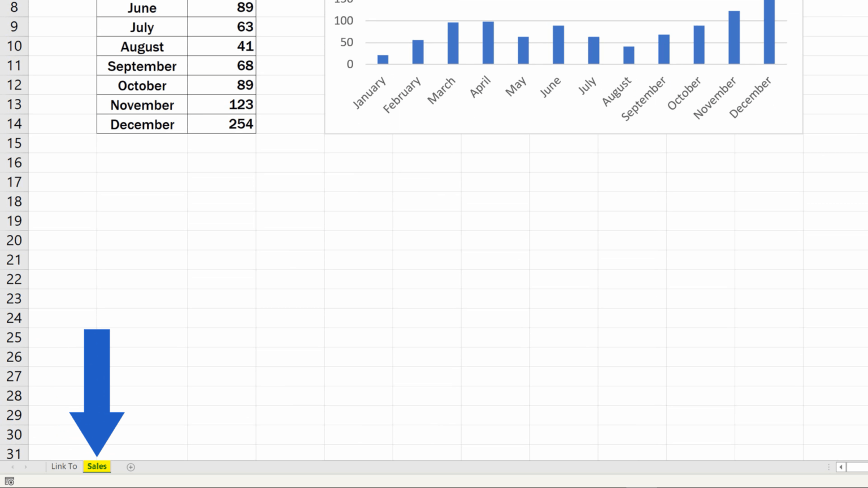868x488 pixels.
Task: Select the Sales sheet tab
Action: point(97,466)
